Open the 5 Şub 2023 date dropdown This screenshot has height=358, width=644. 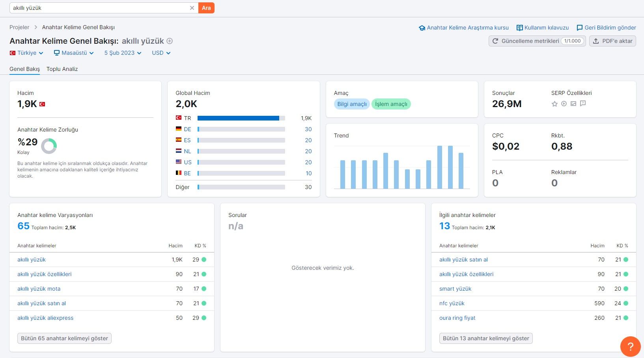123,53
